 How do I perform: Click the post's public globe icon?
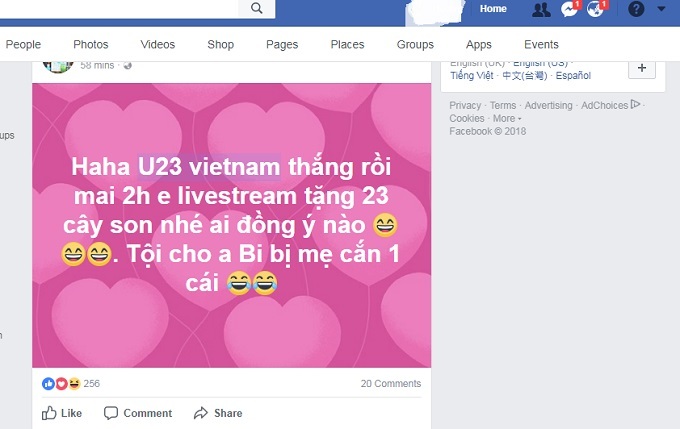click(x=128, y=65)
